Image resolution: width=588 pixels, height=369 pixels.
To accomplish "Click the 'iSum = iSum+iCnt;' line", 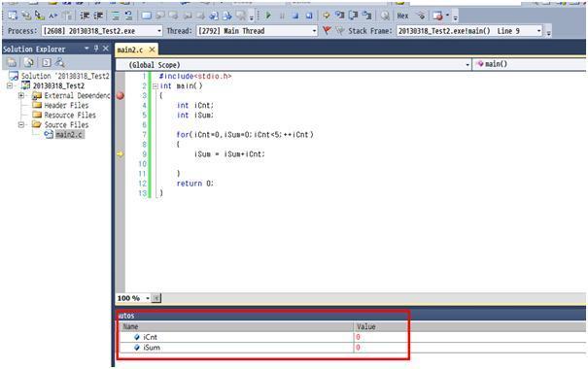I will click(x=229, y=154).
